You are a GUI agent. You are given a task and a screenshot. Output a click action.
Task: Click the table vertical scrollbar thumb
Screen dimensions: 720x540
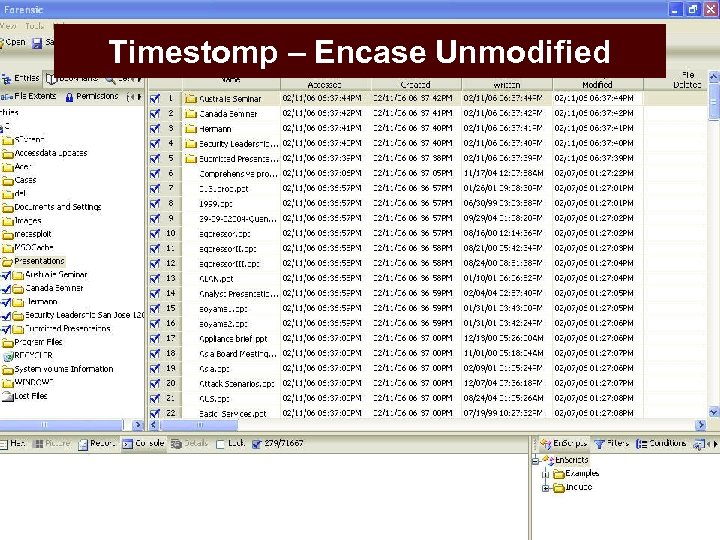click(714, 102)
